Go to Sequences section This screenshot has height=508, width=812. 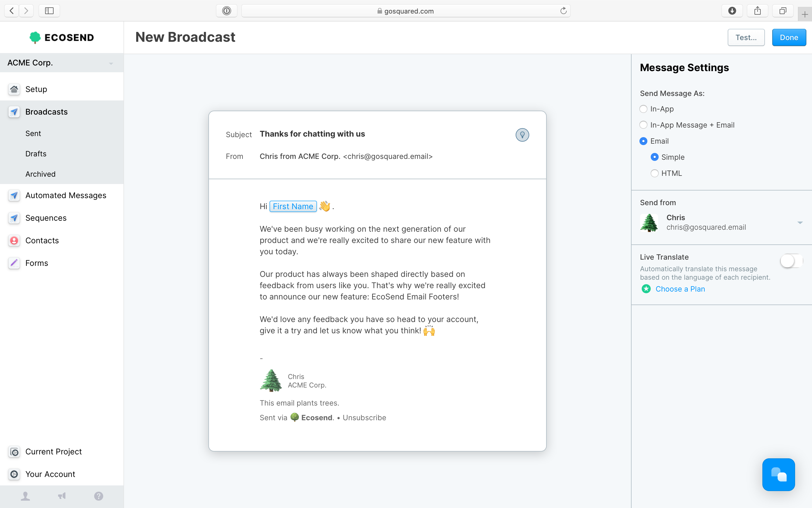coord(62,218)
